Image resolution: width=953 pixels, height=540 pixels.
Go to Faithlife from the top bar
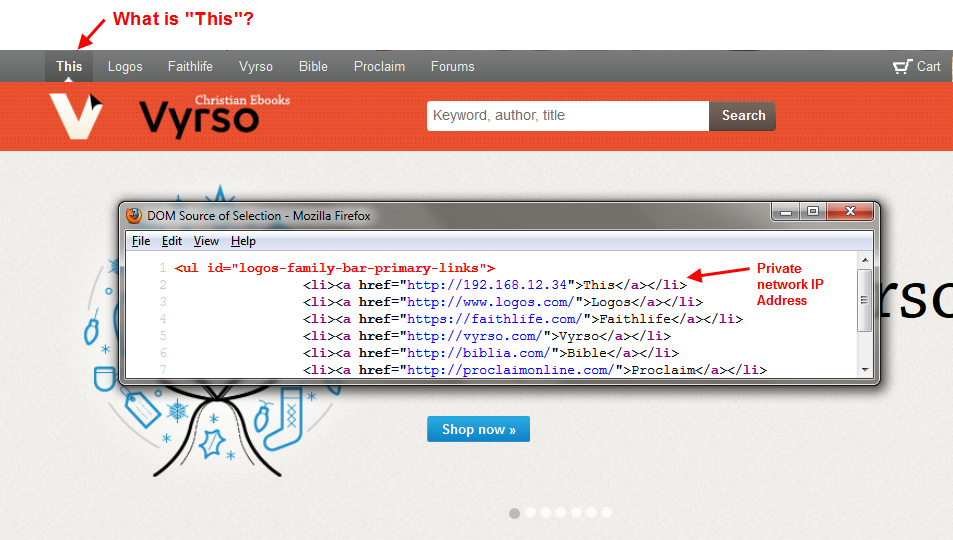coord(190,66)
